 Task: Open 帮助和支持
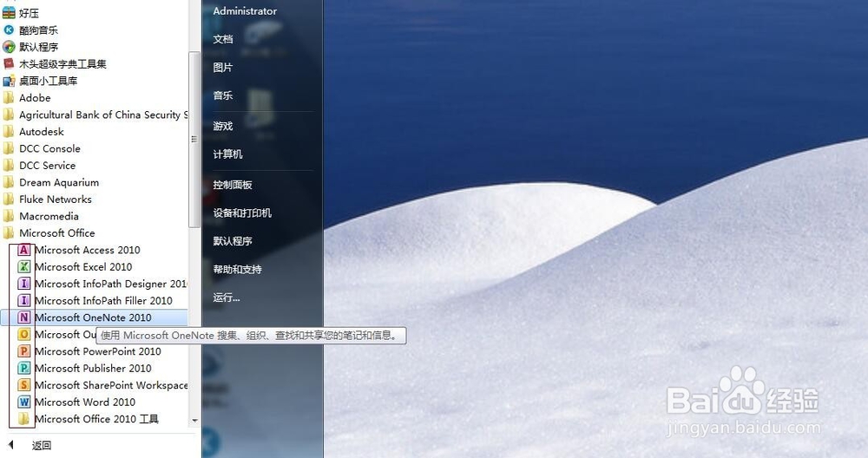click(238, 270)
